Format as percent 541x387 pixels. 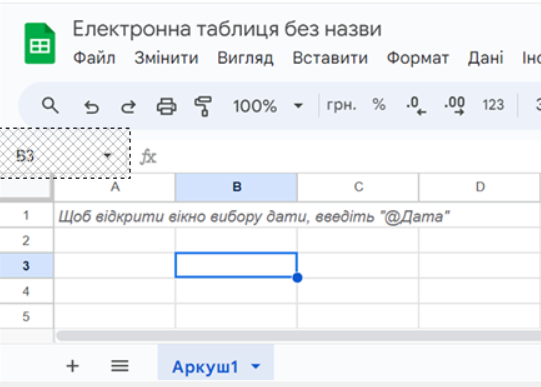(x=379, y=105)
